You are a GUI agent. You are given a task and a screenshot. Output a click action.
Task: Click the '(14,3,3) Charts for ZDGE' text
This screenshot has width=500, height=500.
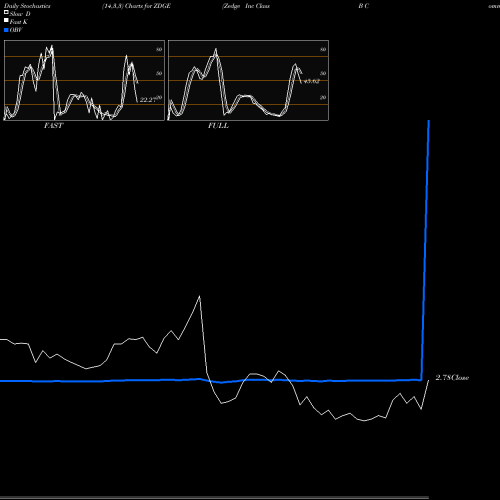136,6
